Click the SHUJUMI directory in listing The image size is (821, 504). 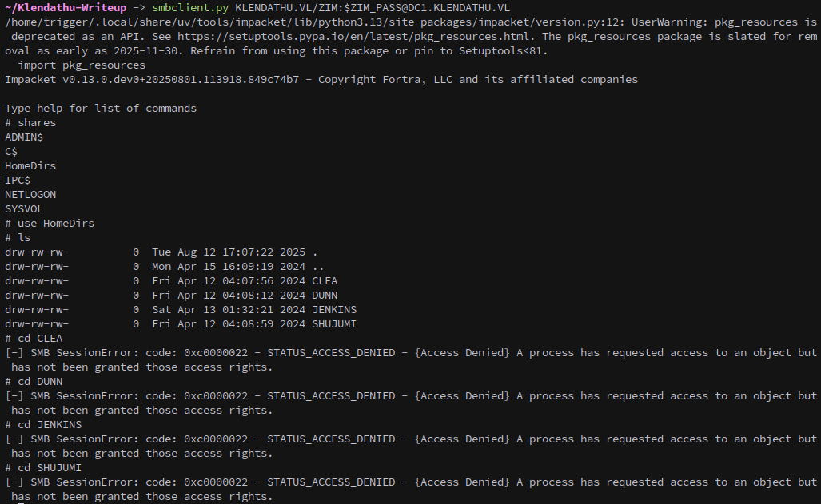334,324
